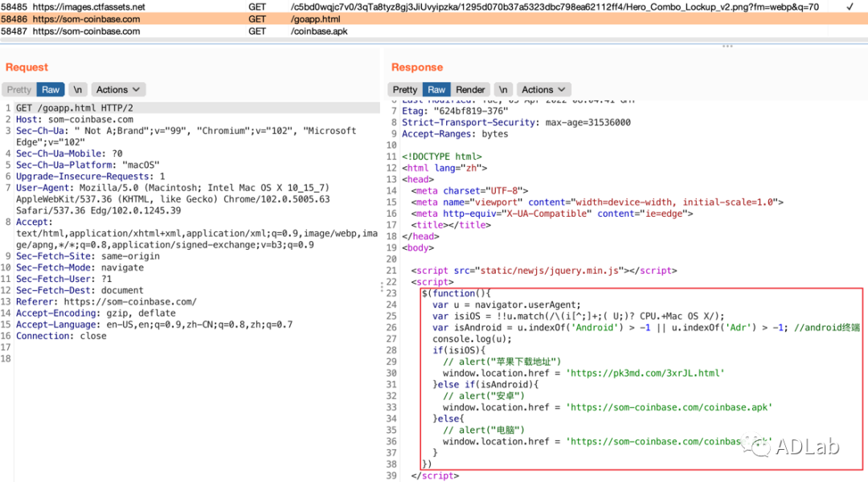Select the Raw tab in Response
The height and width of the screenshot is (482, 868).
(x=436, y=90)
